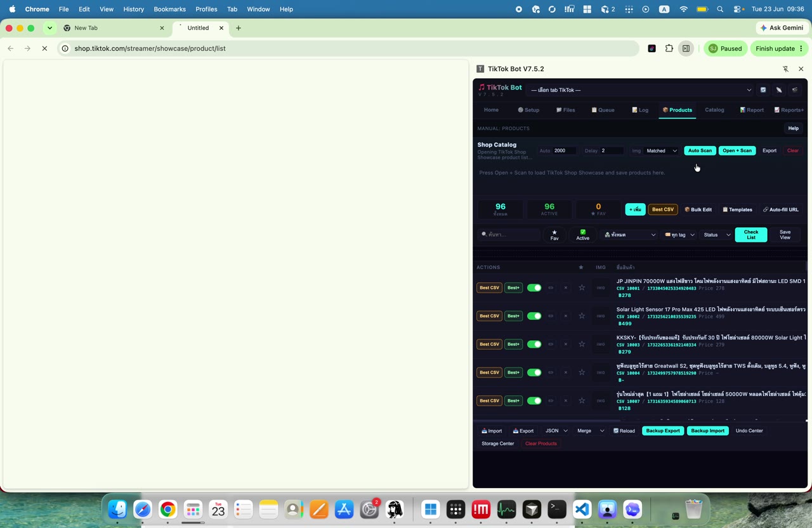Click the link icon in the CSV 10007 row
812x528 pixels.
551,400
